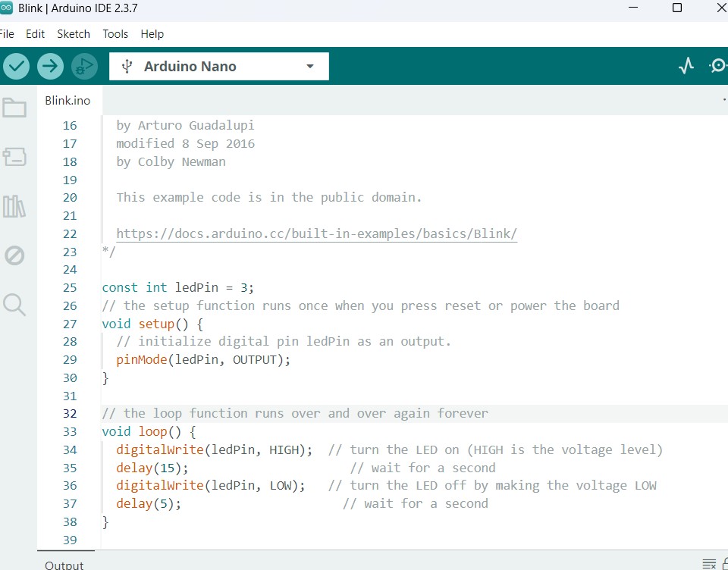Open the Debug sidebar panel
This screenshot has height=570, width=728.
[14, 255]
